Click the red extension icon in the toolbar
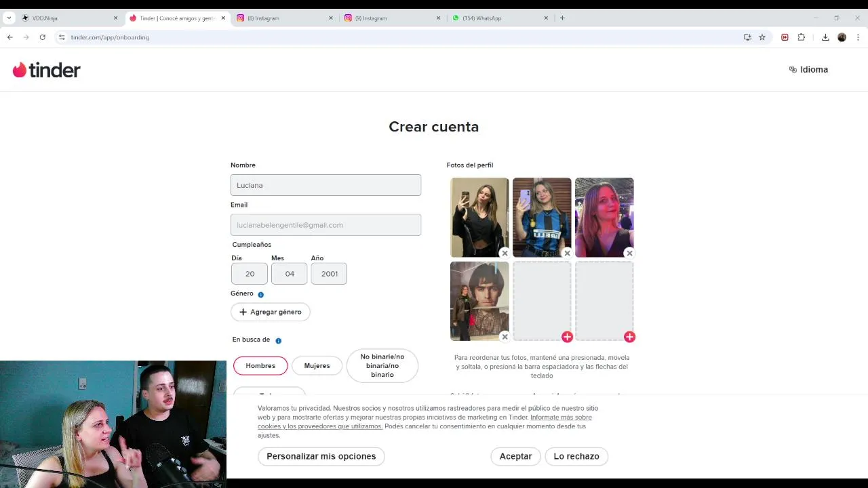 tap(785, 37)
